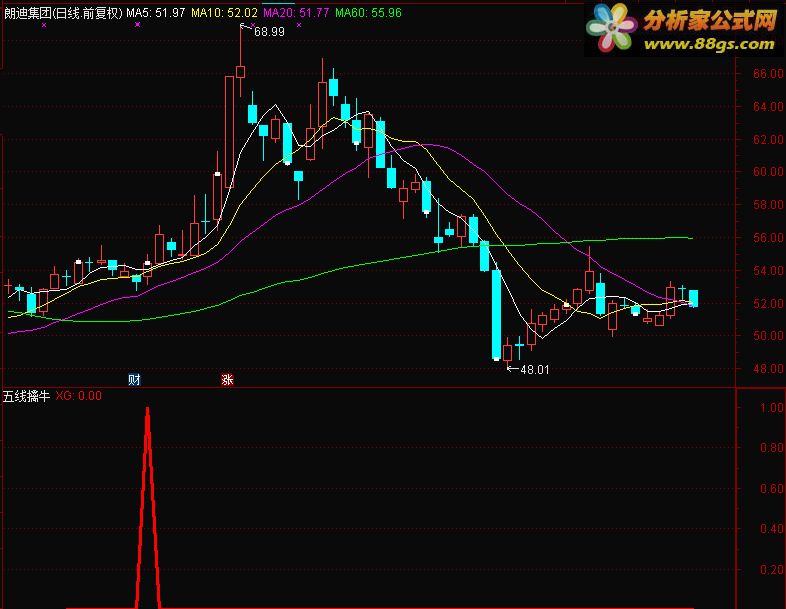Click the 0.80 indicator axis label
786x609 pixels.
point(772,448)
